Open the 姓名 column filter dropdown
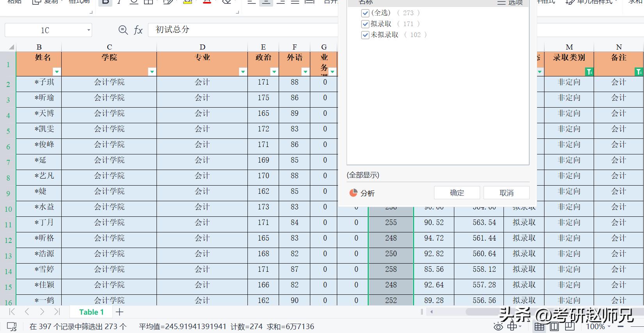This screenshot has width=644, height=333. pos(57,72)
